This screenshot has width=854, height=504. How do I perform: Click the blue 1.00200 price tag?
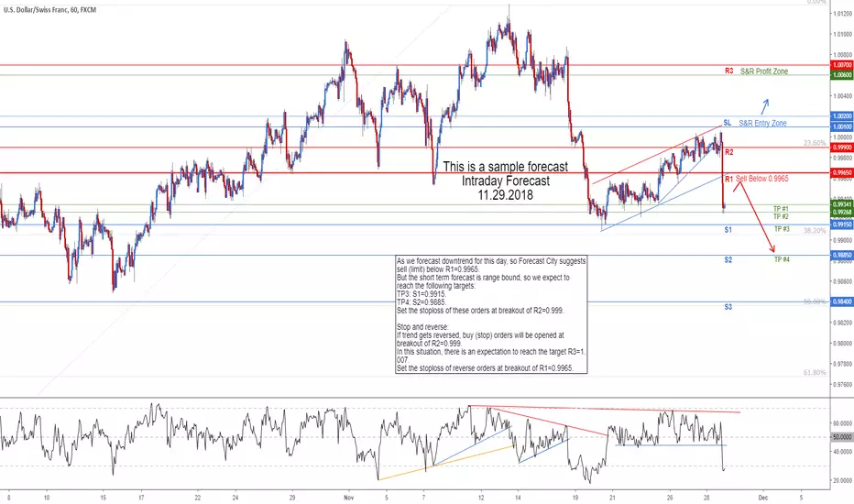[x=842, y=116]
